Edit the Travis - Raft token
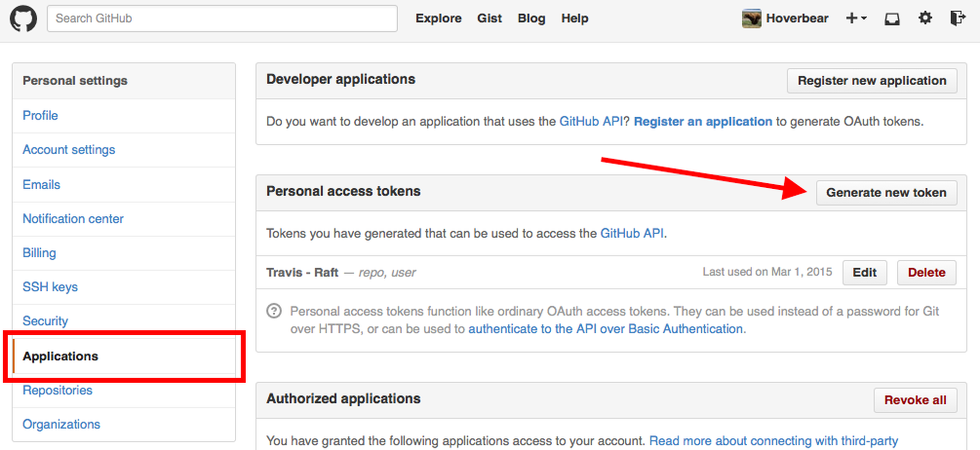 [864, 272]
